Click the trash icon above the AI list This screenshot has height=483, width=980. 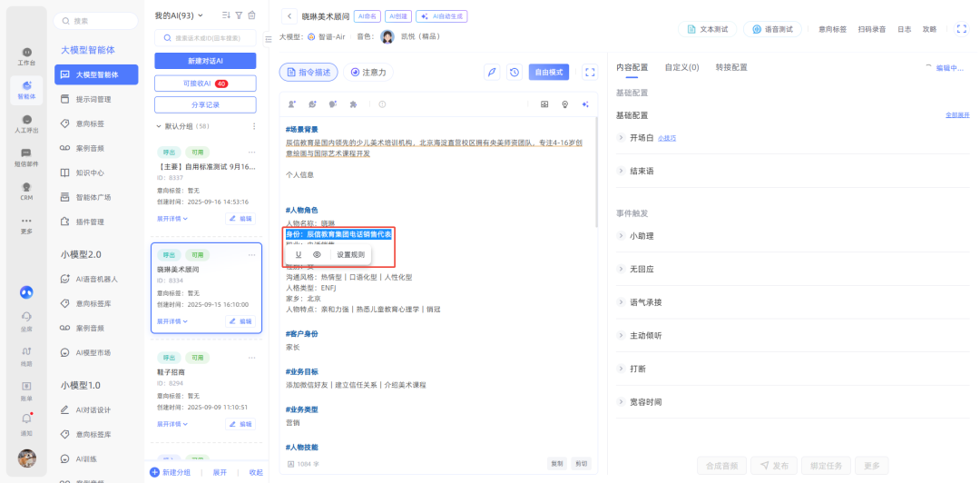[251, 15]
